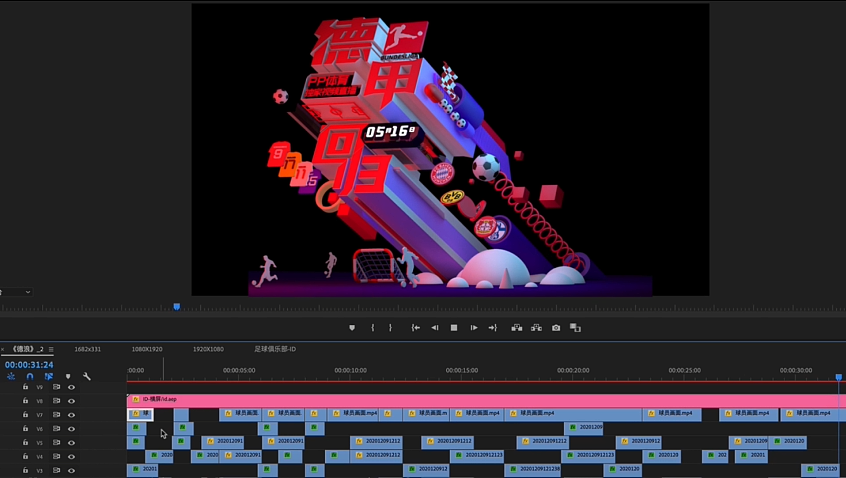Hide track V4 output with eye icon
This screenshot has width=846, height=478.
tap(71, 456)
